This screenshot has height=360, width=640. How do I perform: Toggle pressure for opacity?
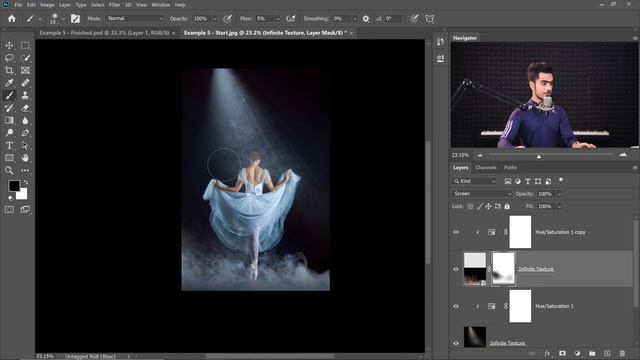(x=227, y=19)
